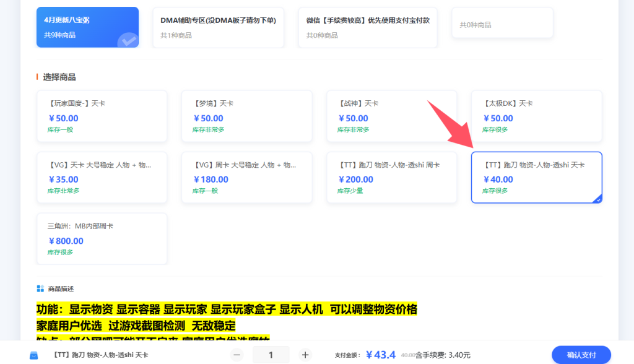The image size is (634, 364).
Task: Click the selected 【TT】天卡 ¥40.00 card
Action: click(537, 178)
